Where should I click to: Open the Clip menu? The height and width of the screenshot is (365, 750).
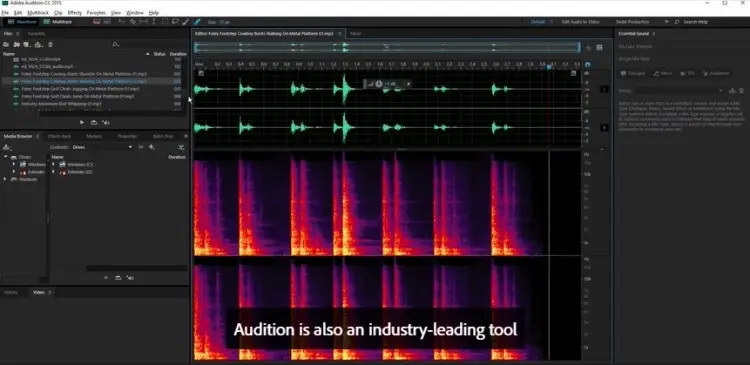58,12
